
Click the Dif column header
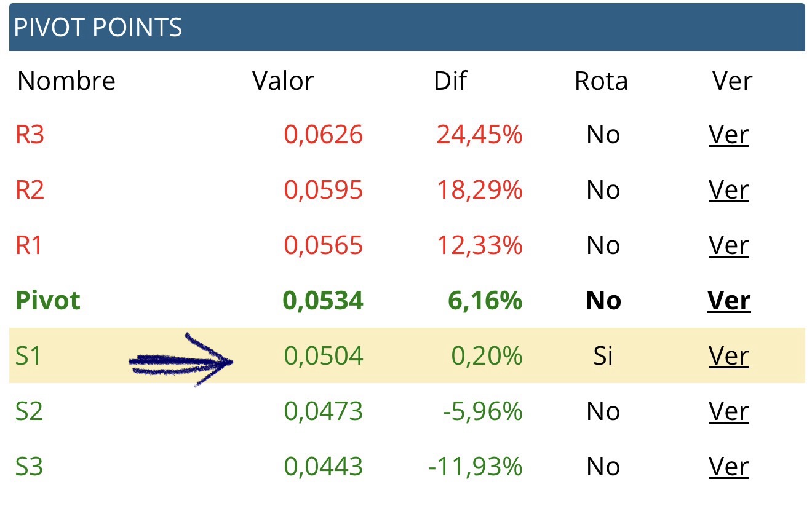point(450,81)
